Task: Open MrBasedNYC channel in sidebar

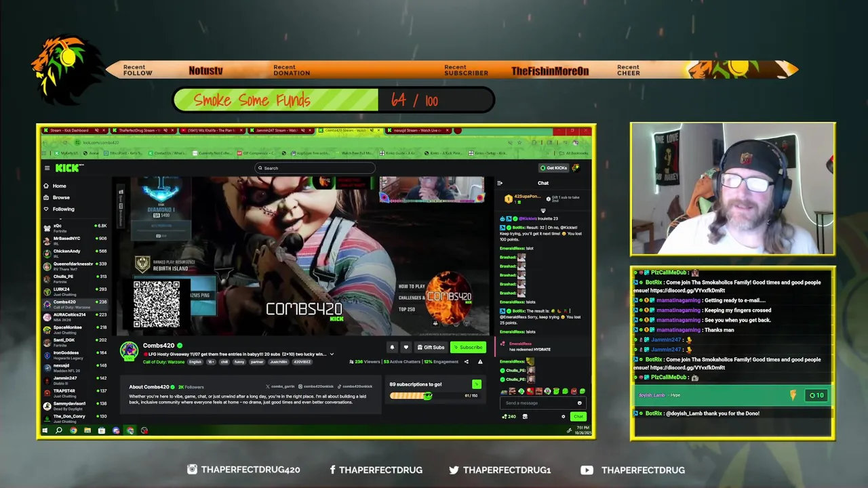Action: (75, 240)
